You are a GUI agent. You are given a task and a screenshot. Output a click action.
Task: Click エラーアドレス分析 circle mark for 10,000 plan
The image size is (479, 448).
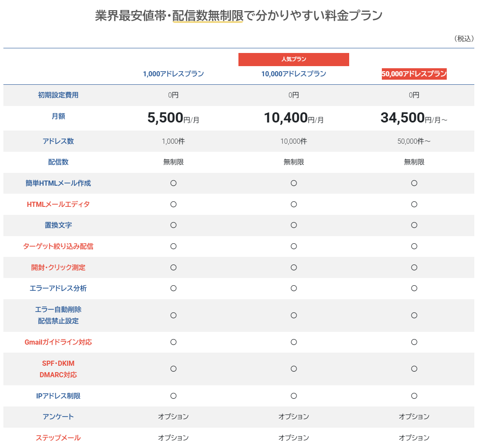[294, 288]
